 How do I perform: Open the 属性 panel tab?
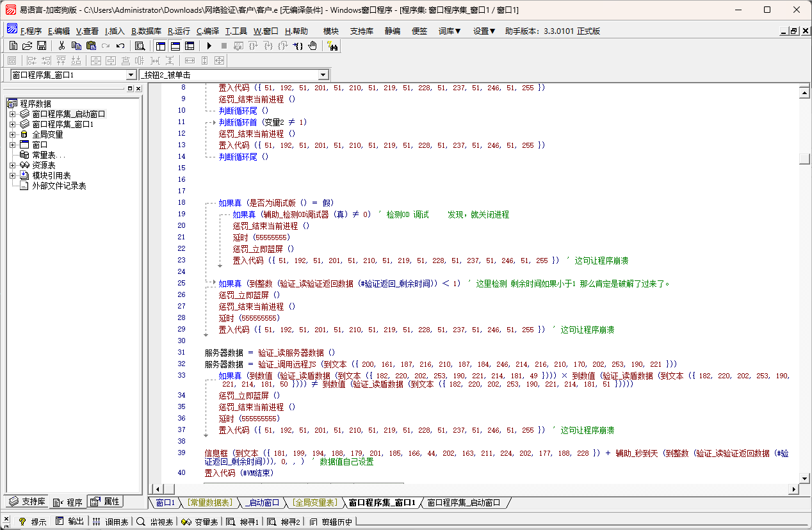[105, 502]
